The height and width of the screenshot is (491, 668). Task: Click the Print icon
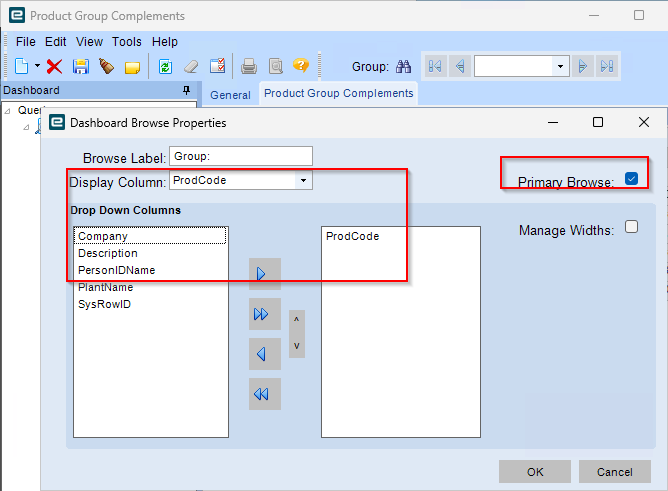249,66
